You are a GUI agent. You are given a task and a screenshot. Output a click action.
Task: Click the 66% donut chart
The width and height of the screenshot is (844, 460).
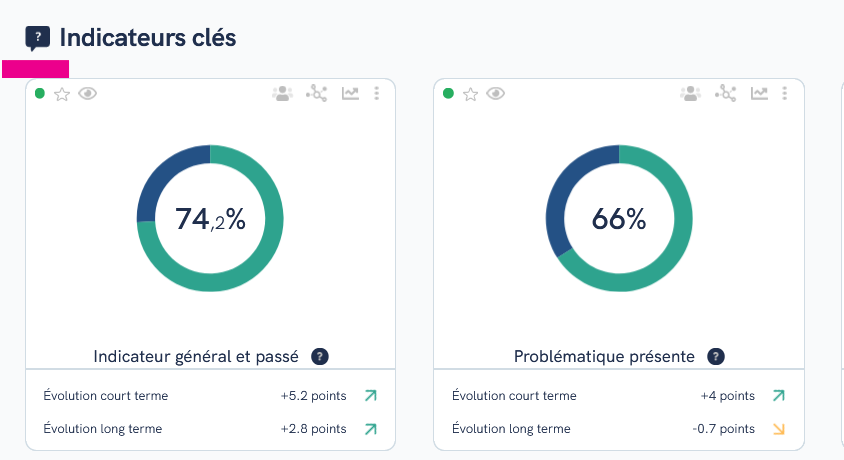click(619, 218)
